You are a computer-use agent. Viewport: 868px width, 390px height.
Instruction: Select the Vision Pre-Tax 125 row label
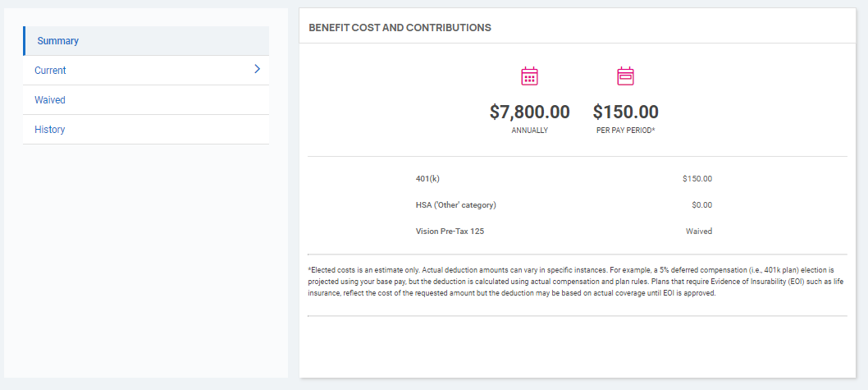tap(450, 231)
